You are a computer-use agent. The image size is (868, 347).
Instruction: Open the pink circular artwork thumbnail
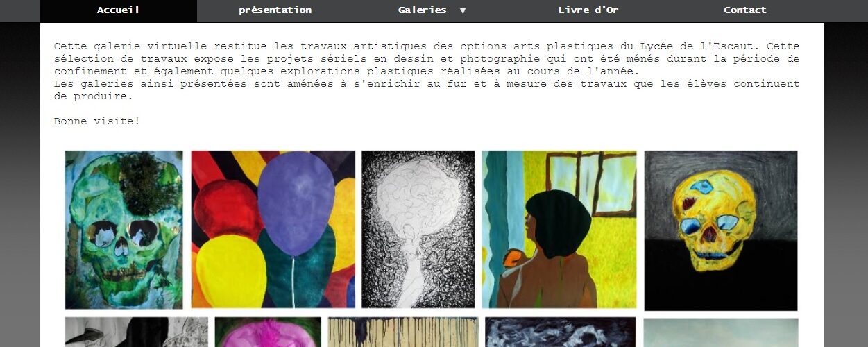pyautogui.click(x=268, y=332)
